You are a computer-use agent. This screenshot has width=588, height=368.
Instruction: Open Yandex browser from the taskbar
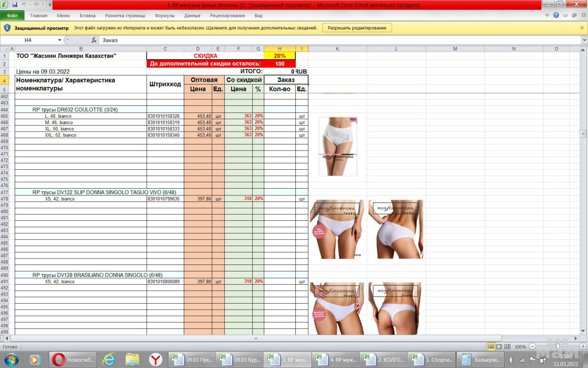coord(156,360)
